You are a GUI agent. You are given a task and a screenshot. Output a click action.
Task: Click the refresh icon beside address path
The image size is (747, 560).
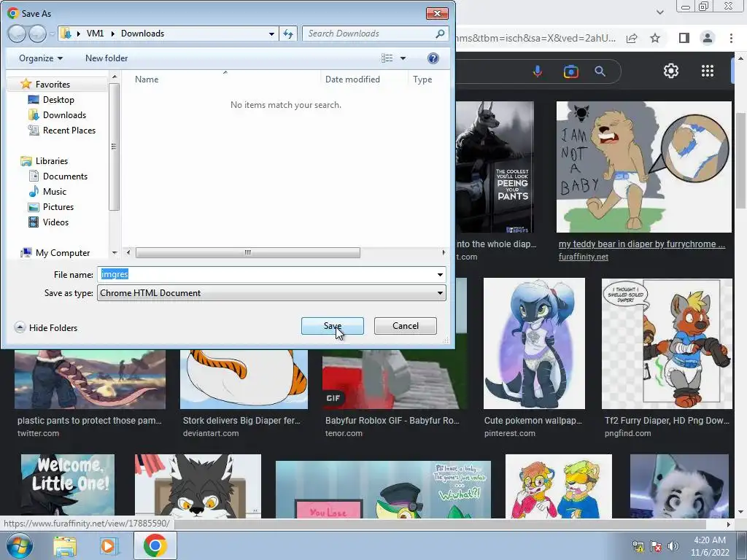point(288,34)
